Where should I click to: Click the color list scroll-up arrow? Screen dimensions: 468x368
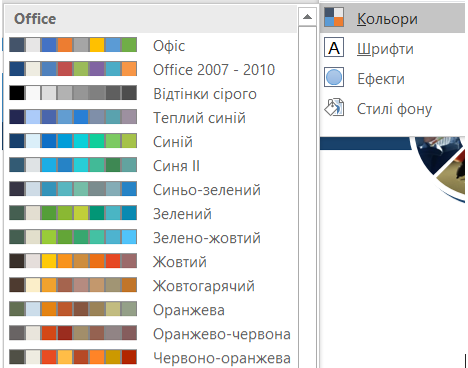coord(307,17)
